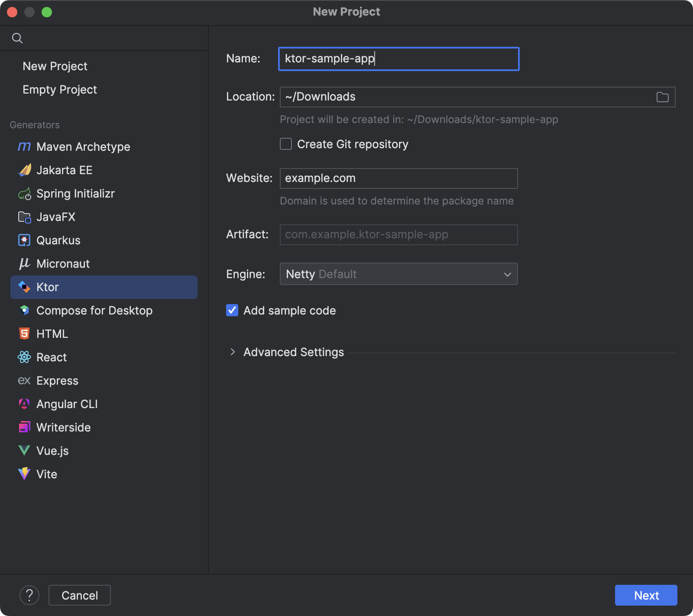Click the search magnifier icon
This screenshot has width=693, height=616.
[x=17, y=38]
